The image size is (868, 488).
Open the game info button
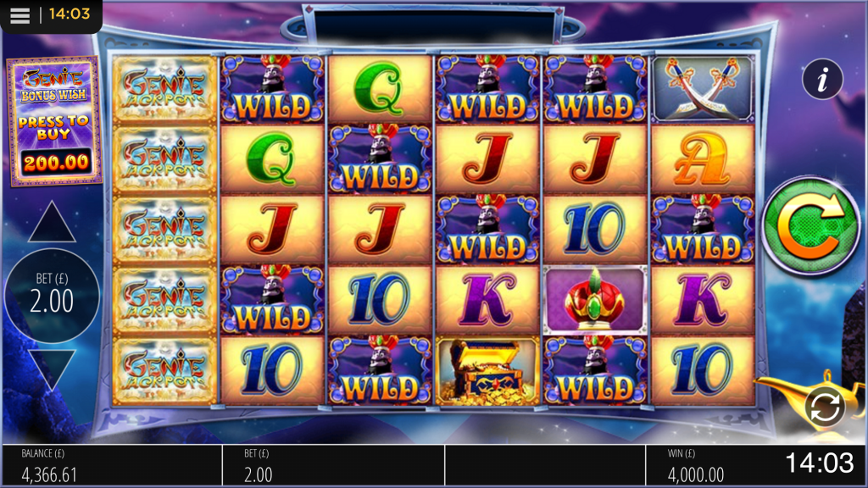pyautogui.click(x=822, y=79)
